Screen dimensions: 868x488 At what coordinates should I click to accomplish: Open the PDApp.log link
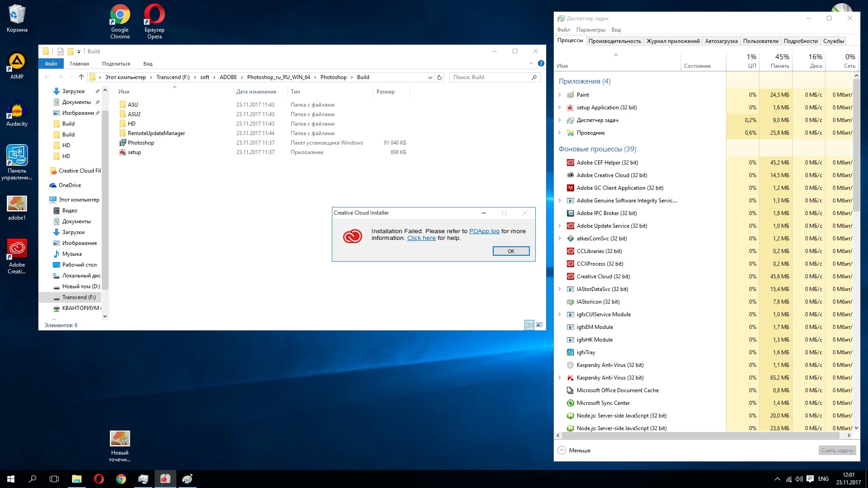point(484,231)
